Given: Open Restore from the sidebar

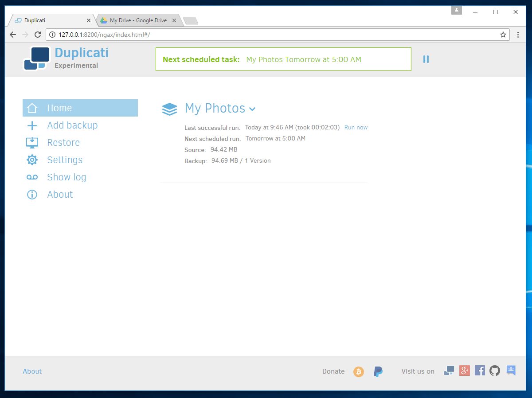Looking at the screenshot, I should tap(63, 143).
